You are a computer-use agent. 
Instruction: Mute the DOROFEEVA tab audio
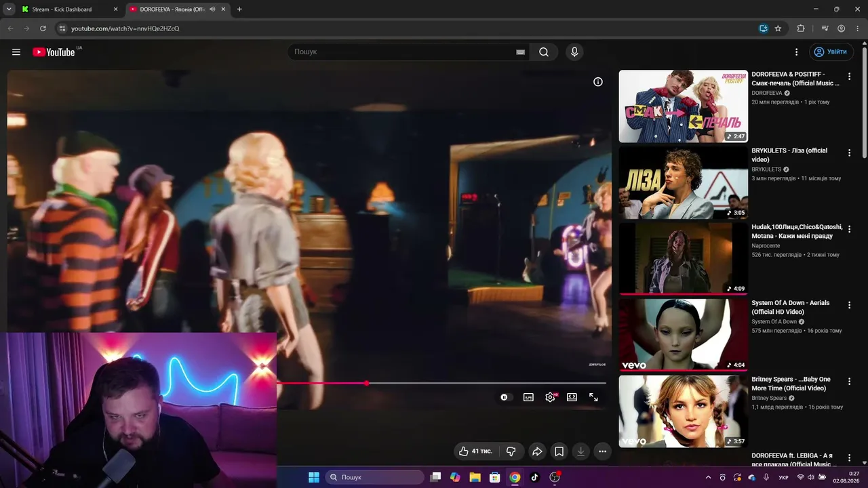pos(212,9)
